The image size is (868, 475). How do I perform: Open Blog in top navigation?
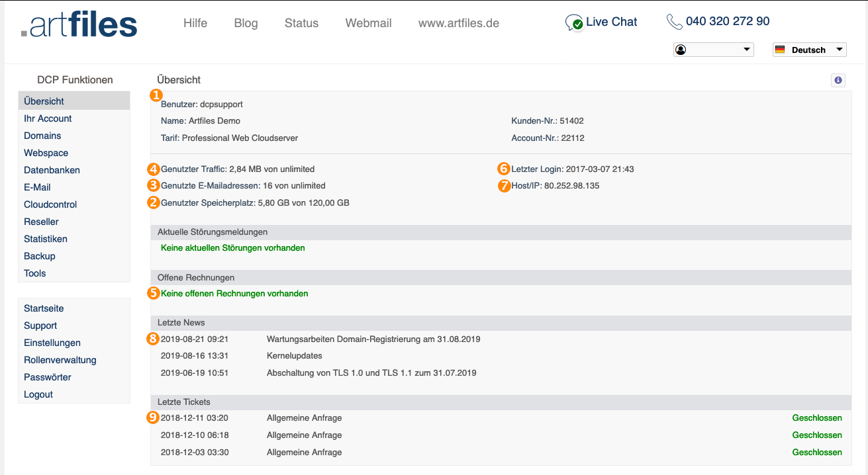246,23
